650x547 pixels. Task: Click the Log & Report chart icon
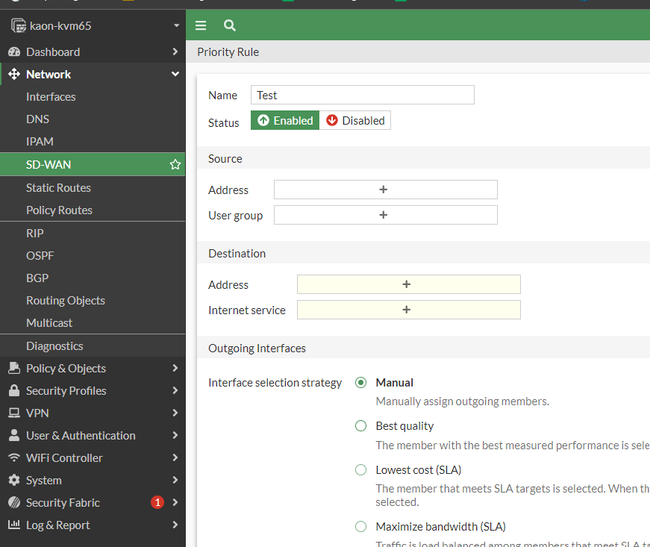[x=14, y=525]
